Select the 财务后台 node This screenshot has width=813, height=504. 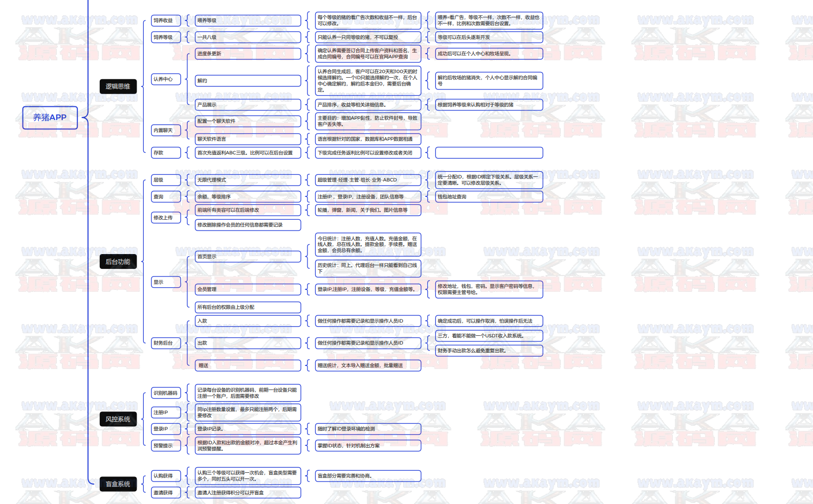166,343
